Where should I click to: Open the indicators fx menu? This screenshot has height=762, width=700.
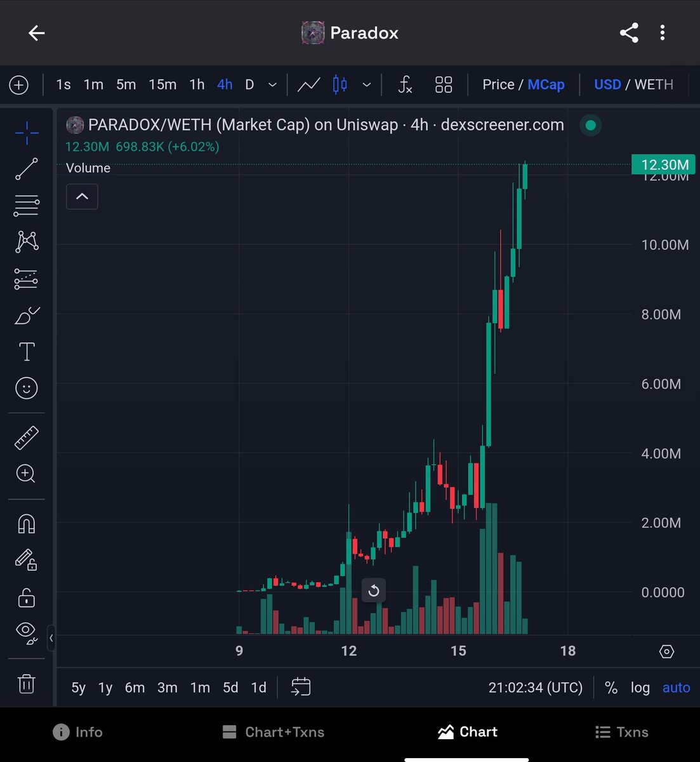pyautogui.click(x=405, y=84)
